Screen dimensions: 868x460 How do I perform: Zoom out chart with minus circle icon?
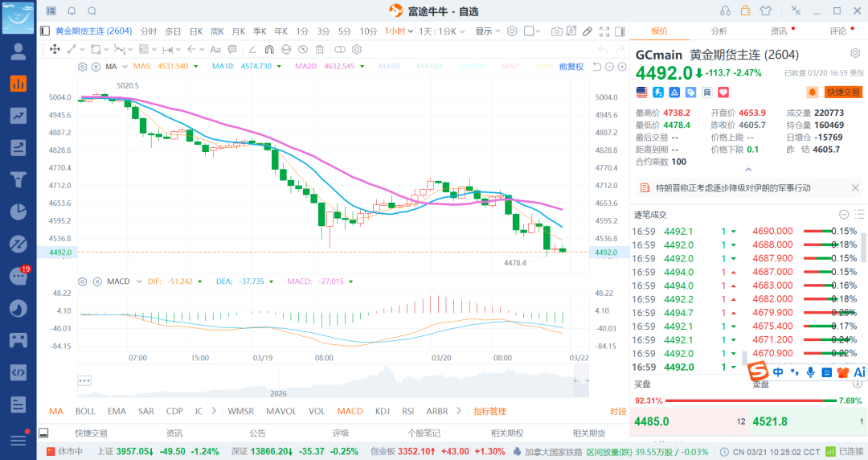[x=609, y=67]
